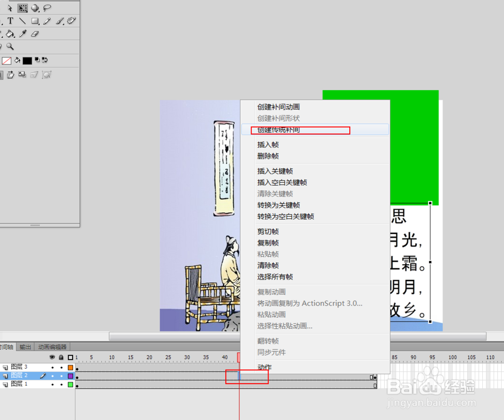Viewport: 504px width, 420px height.
Task: Select layer 图层 1 in timeline
Action: point(19,384)
